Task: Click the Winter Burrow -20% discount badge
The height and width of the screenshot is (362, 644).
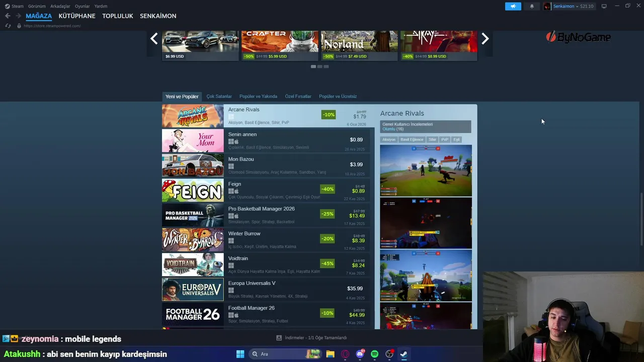Action: coord(328,239)
